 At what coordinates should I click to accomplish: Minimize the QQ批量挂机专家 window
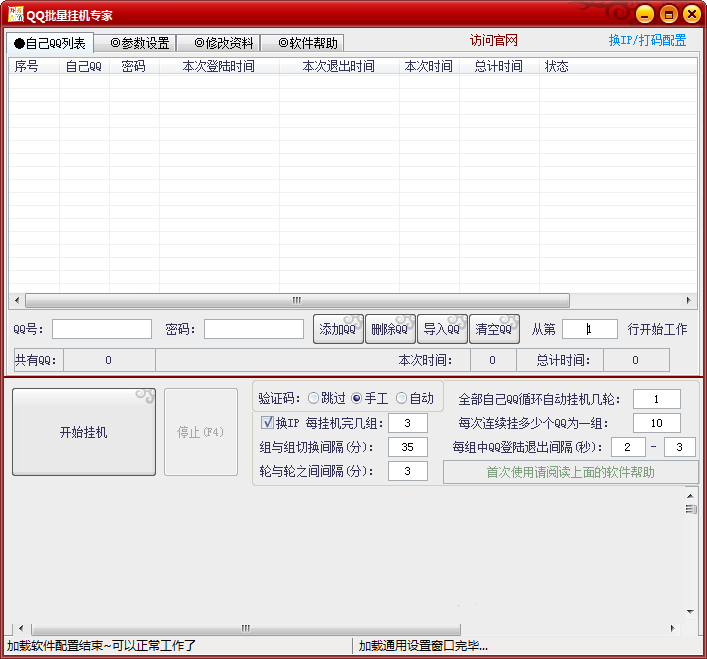[645, 14]
